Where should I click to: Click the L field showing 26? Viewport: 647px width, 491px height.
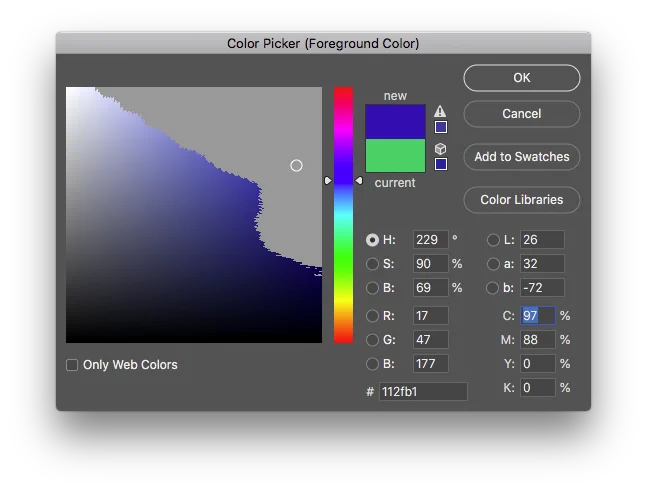tap(542, 240)
